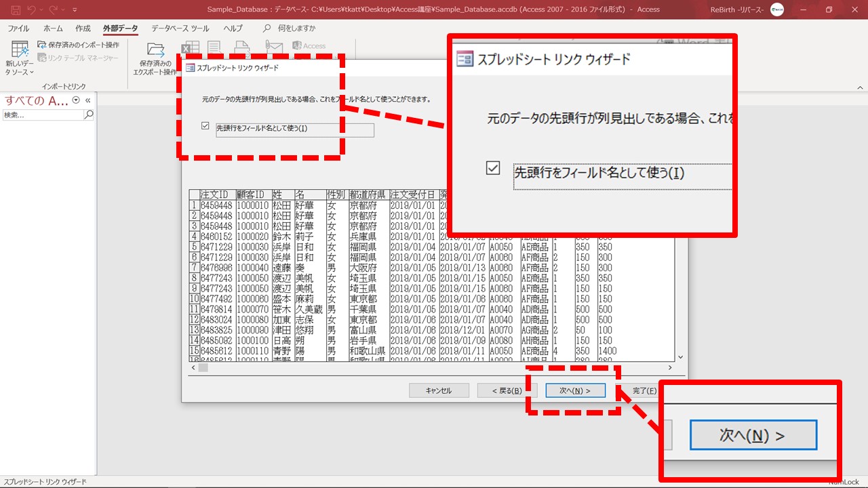Click the 検索... search field in navigation pane
Viewport: 868px width, 488px height.
click(x=42, y=115)
